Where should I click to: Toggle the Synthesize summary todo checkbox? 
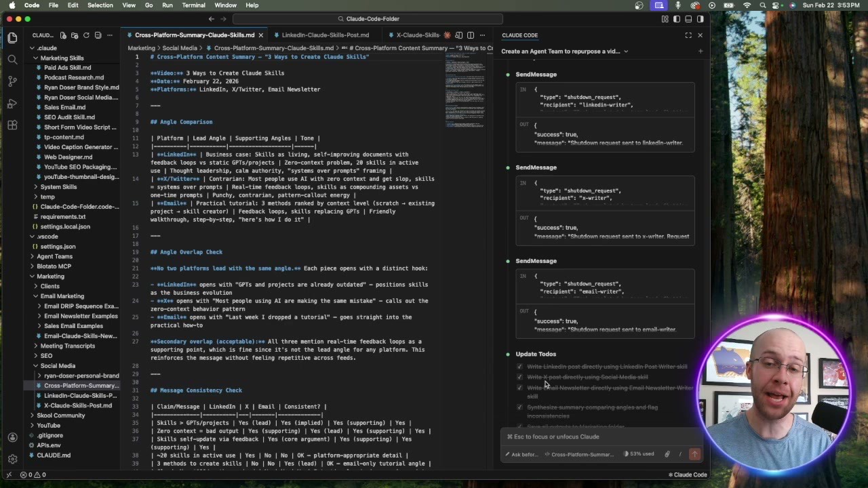click(x=520, y=407)
